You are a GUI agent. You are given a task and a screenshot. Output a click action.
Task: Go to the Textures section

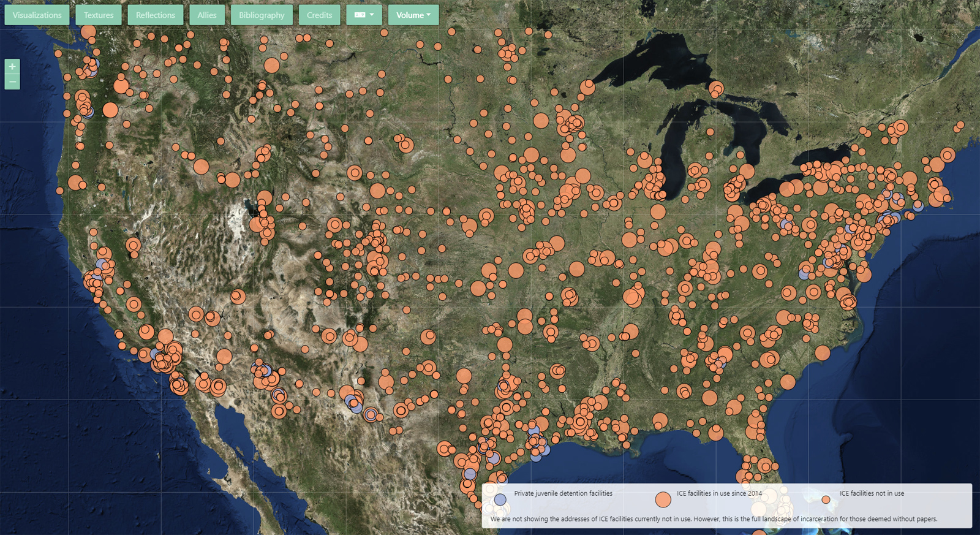click(x=99, y=15)
